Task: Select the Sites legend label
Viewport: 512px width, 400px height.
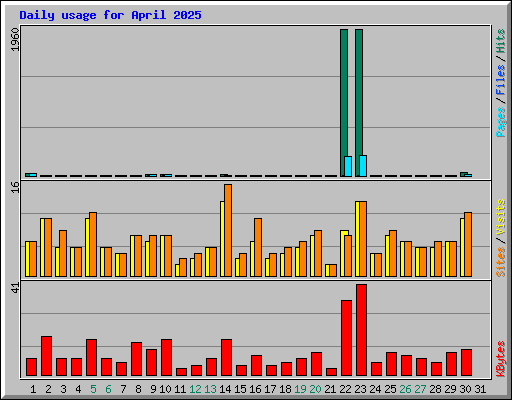Action: [500, 262]
